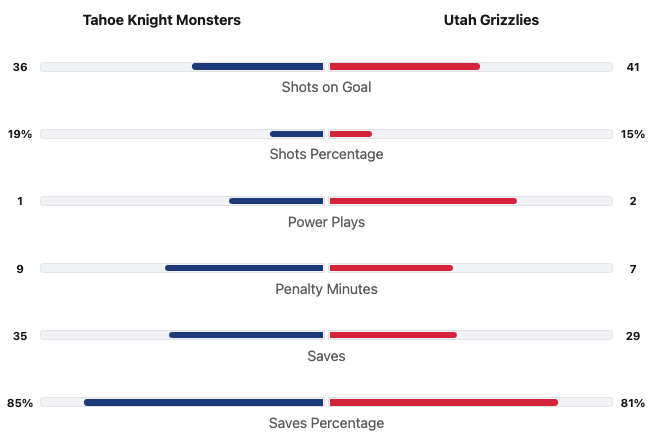652x436 pixels.
Task: Click the red Shots on Goal bar
Action: (404, 67)
